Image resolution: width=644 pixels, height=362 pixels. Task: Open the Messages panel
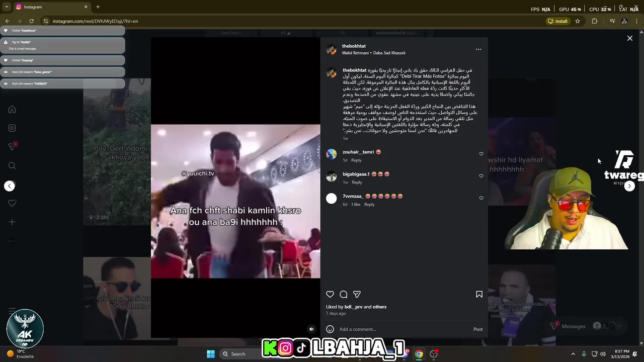click(x=586, y=326)
